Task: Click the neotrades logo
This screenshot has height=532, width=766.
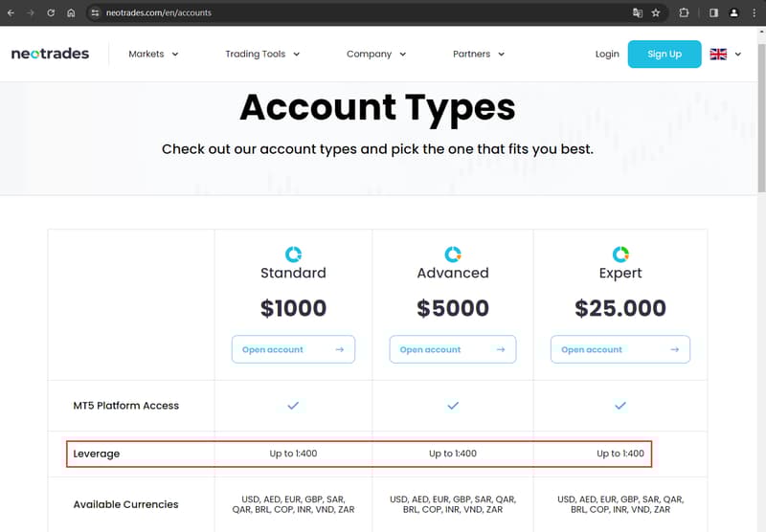Action: point(50,54)
